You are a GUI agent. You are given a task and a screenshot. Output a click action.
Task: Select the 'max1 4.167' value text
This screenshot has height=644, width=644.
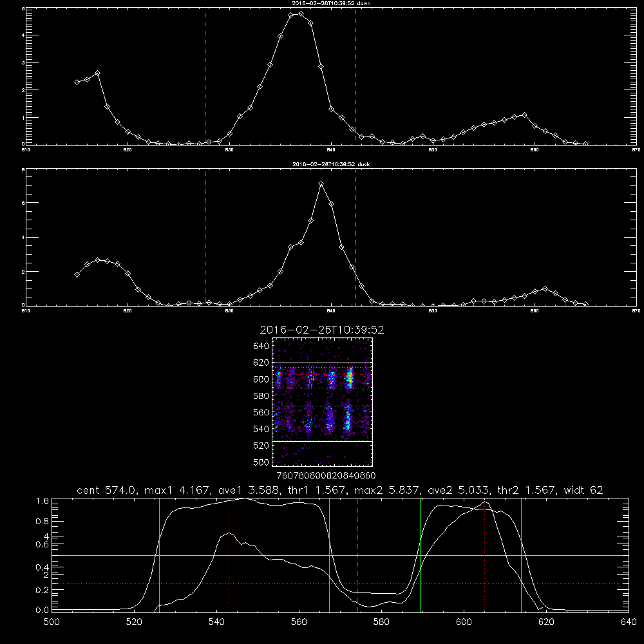coord(178,490)
